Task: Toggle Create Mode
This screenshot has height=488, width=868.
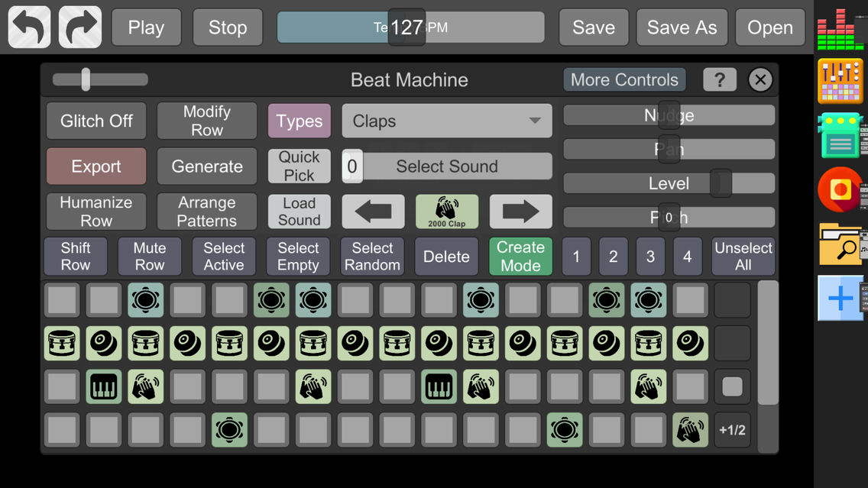Action: pos(520,256)
